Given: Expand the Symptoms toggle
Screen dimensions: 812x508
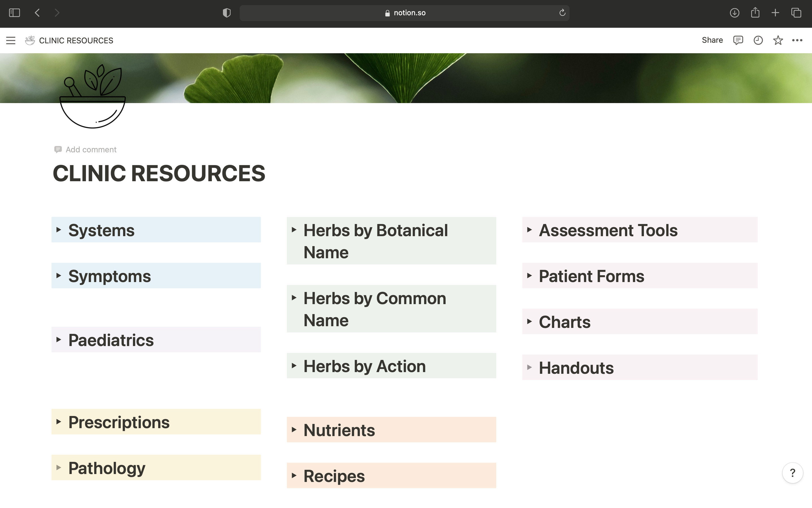Looking at the screenshot, I should tap(59, 276).
